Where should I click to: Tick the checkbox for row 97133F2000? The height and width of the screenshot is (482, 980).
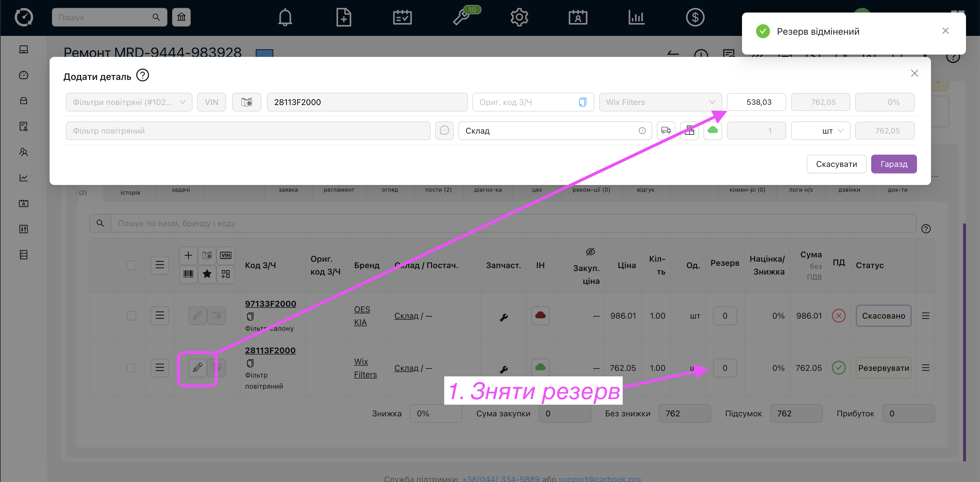[132, 316]
